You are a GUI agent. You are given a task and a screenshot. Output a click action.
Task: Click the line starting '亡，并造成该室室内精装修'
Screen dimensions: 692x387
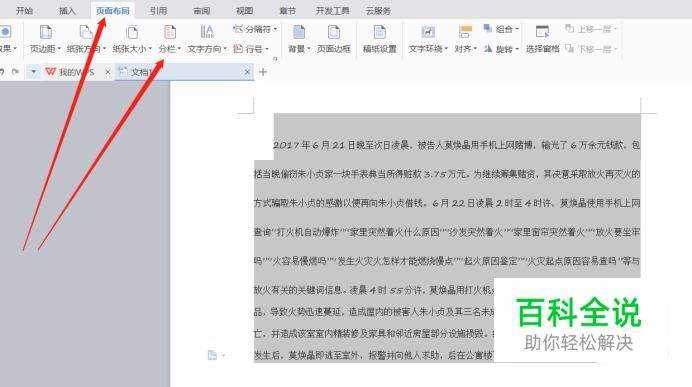(374, 333)
